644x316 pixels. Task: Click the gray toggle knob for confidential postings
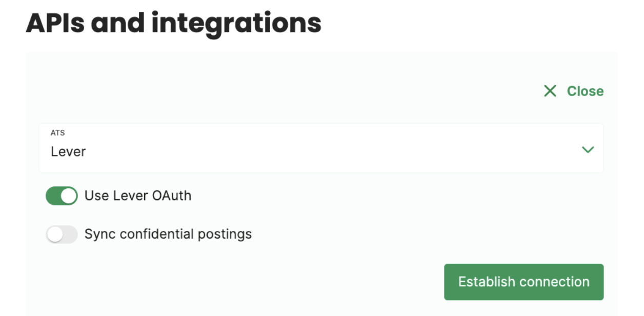[55, 233]
